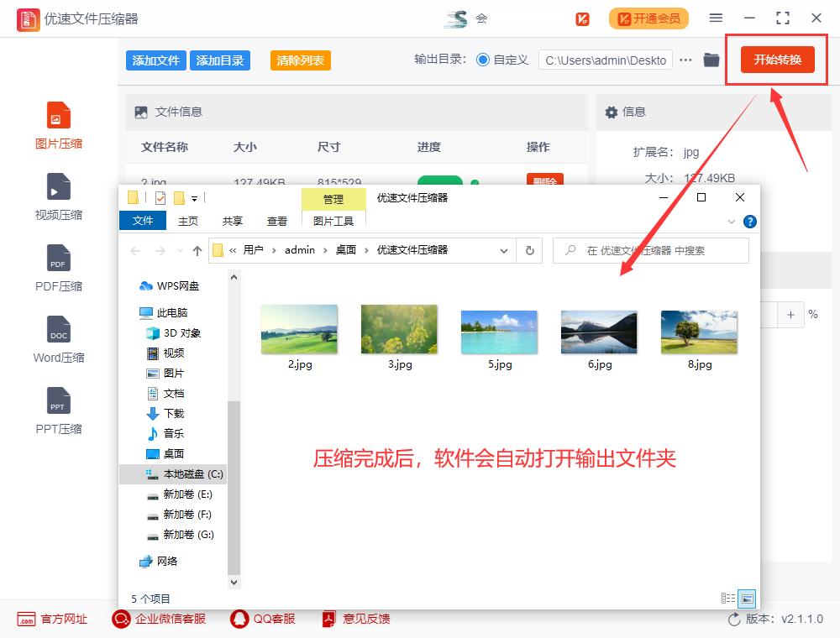840x638 pixels.
Task: Click the 添加文件 button
Action: (155, 60)
